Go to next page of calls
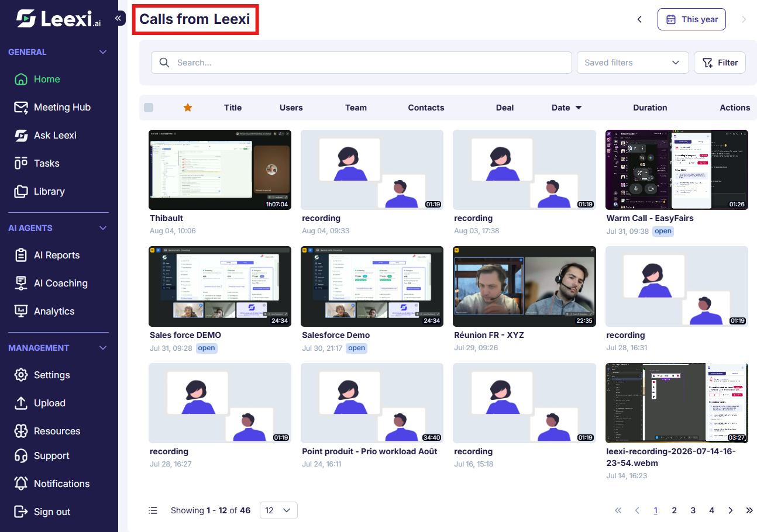 [x=731, y=510]
